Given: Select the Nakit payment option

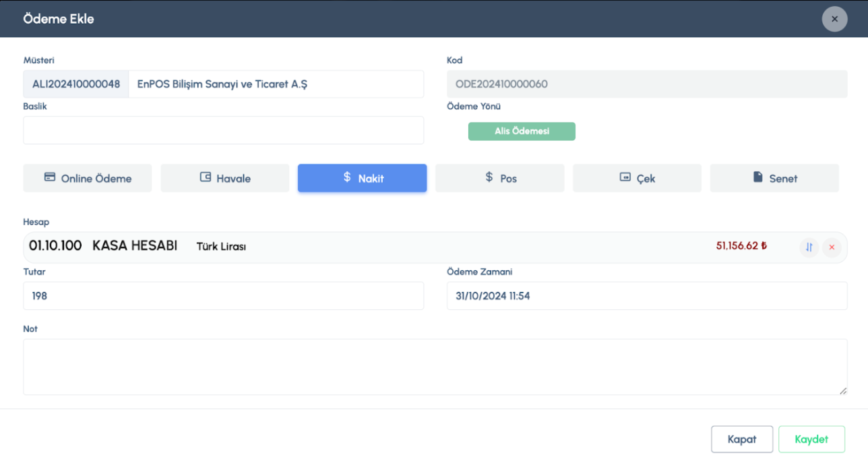Looking at the screenshot, I should [x=363, y=178].
